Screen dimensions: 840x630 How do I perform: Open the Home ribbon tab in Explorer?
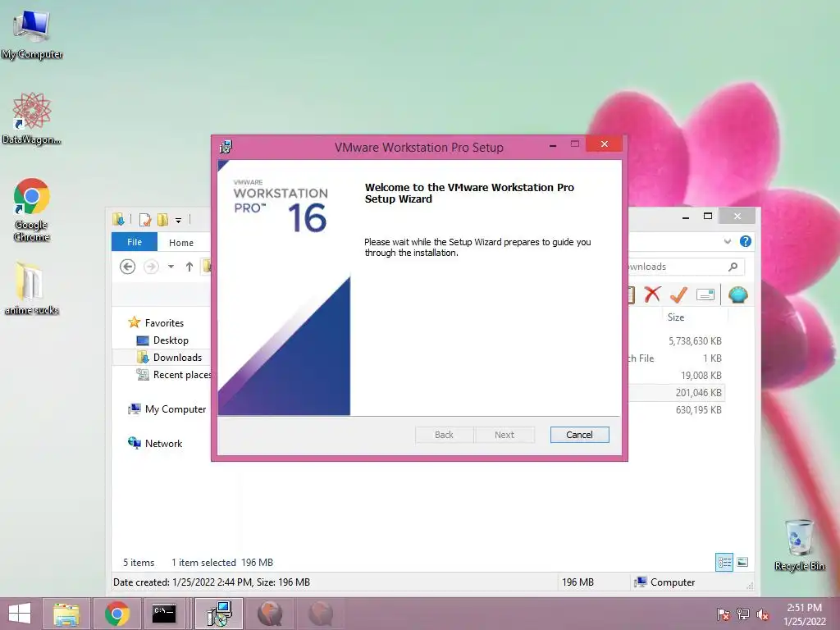181,243
